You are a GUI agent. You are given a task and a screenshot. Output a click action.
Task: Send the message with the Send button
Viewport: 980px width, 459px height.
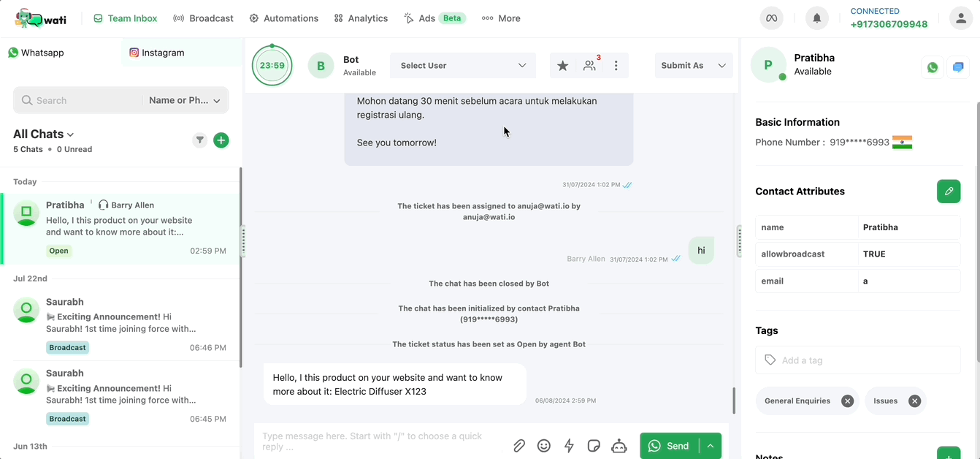point(669,446)
